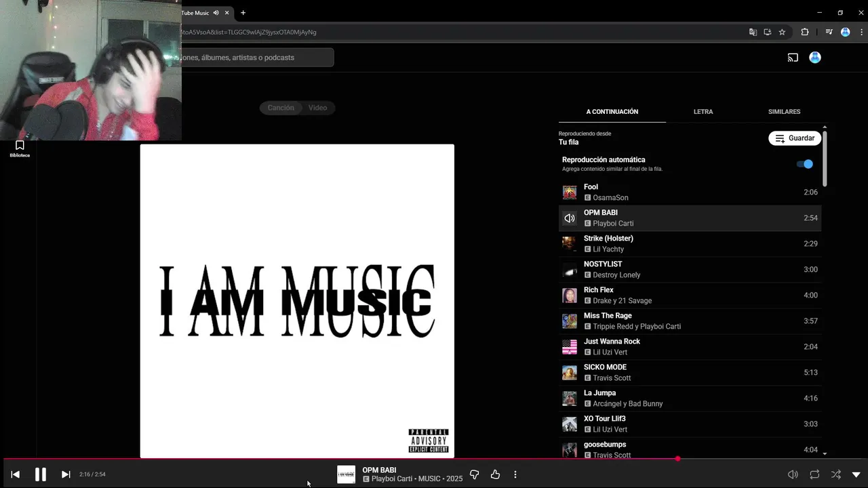
Task: Click the Tu fila queue heading
Action: coord(568,142)
